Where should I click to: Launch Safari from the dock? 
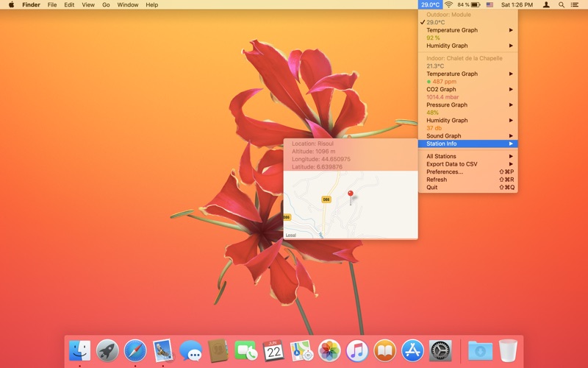[135, 350]
